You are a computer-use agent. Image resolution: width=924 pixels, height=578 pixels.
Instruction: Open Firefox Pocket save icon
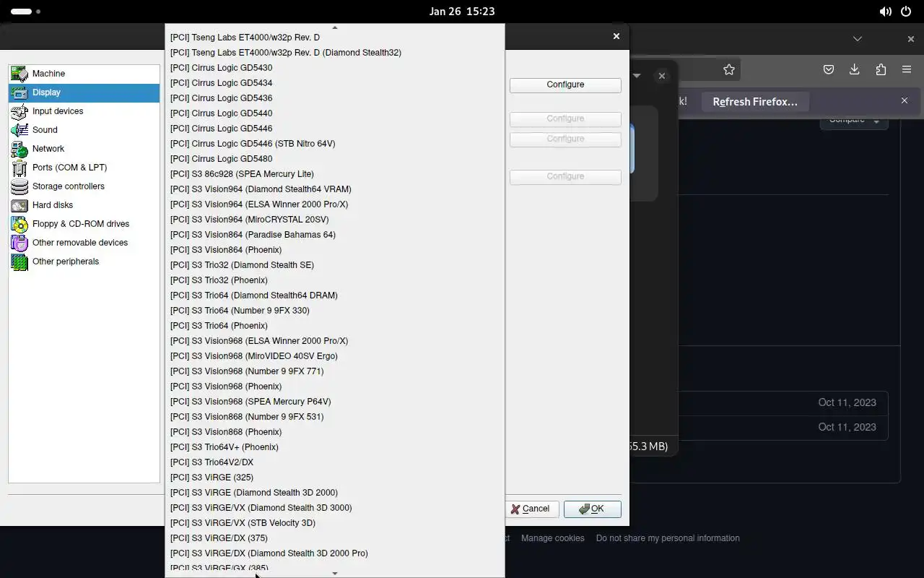point(829,69)
